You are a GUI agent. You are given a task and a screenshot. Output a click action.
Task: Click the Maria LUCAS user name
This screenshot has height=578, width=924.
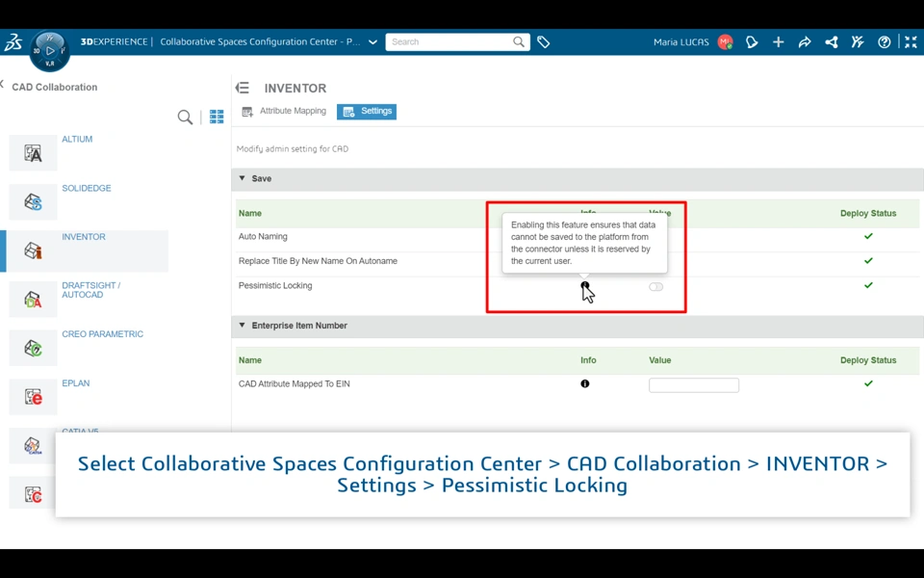[x=681, y=41]
